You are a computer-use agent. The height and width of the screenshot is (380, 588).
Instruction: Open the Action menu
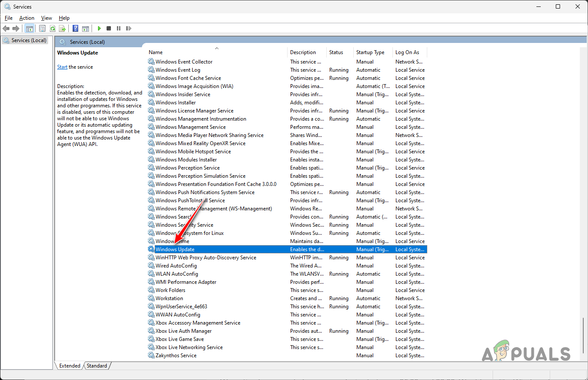pos(27,18)
